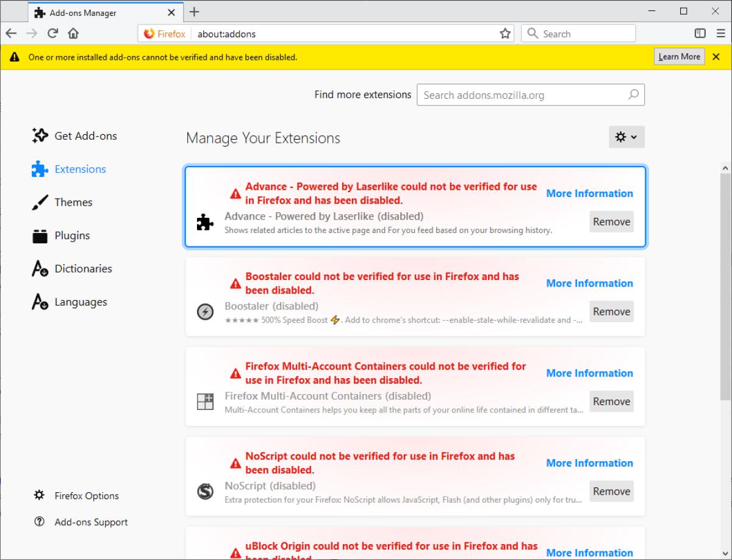This screenshot has height=560, width=732.
Task: Open the Firefox Options gear
Action: (39, 495)
